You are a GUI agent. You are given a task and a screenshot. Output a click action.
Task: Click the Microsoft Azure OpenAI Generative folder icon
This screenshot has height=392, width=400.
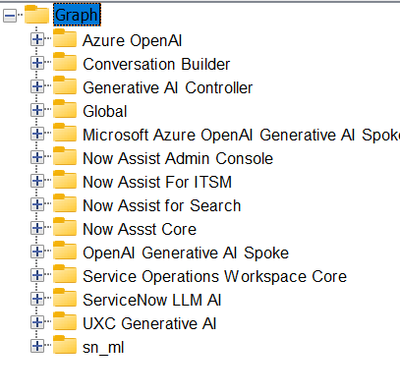tap(65, 133)
